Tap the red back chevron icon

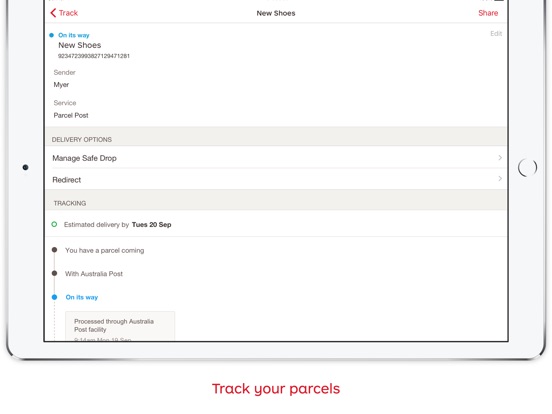pyautogui.click(x=53, y=13)
